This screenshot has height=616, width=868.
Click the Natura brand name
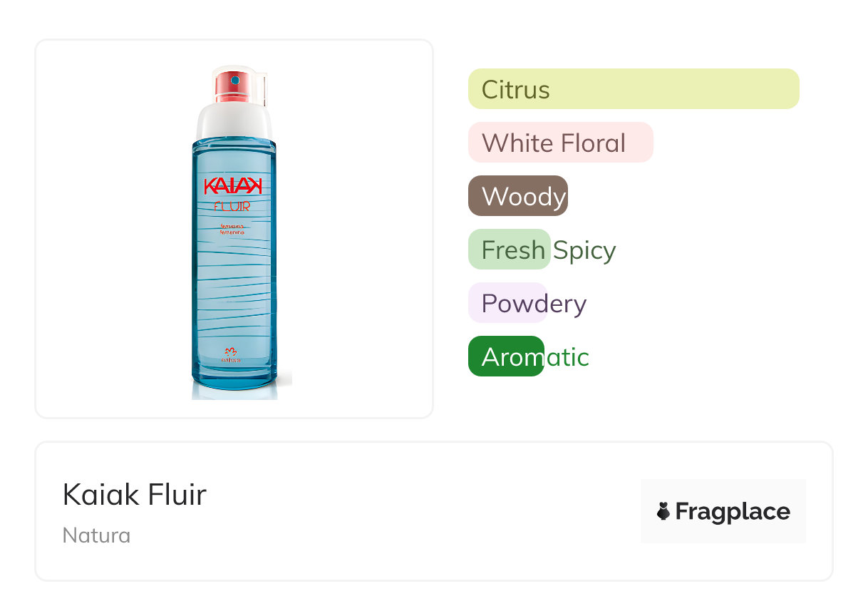click(97, 535)
